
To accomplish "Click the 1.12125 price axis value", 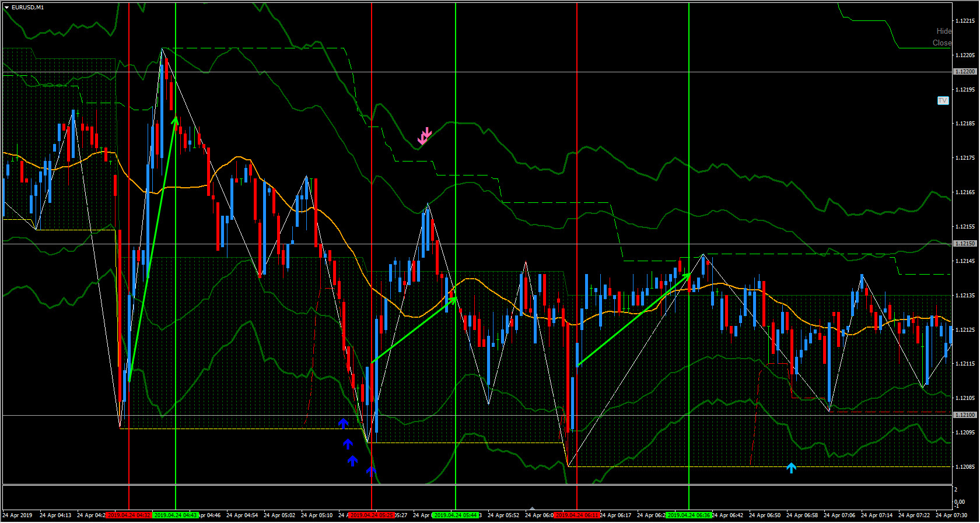I will (965, 330).
